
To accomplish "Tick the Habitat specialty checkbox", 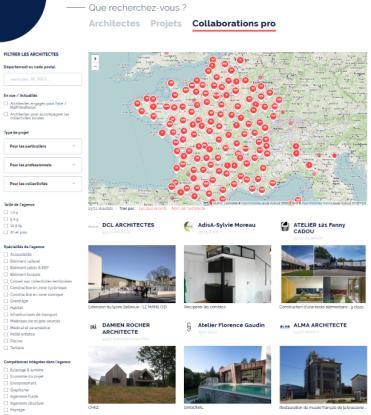I will point(6,308).
